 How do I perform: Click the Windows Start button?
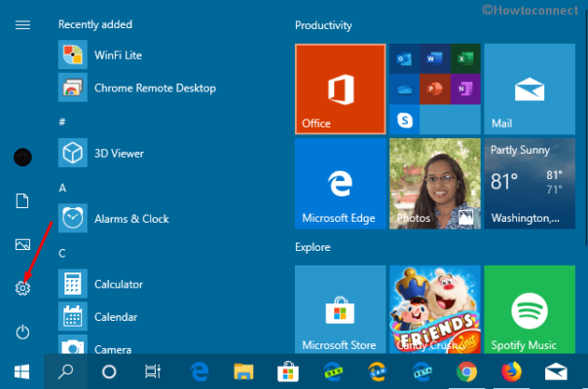21,371
